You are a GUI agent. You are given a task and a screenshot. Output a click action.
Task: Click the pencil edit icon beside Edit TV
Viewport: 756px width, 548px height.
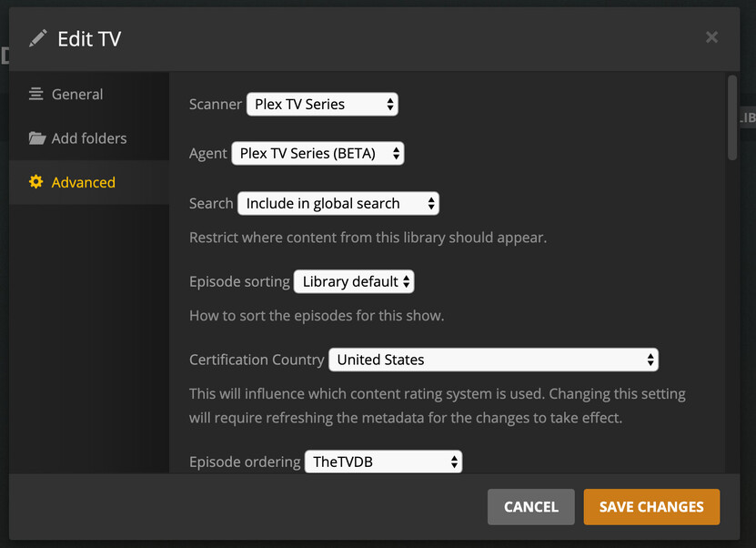tap(37, 38)
